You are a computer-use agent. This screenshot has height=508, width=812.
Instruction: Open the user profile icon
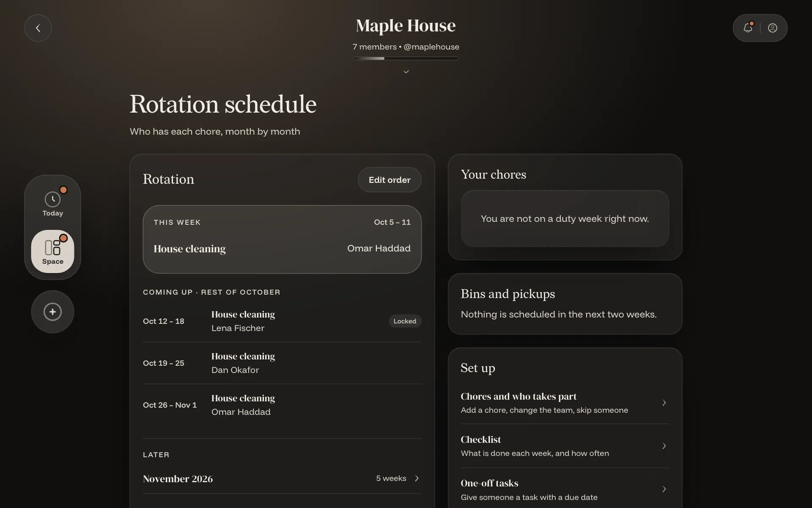[x=773, y=28]
